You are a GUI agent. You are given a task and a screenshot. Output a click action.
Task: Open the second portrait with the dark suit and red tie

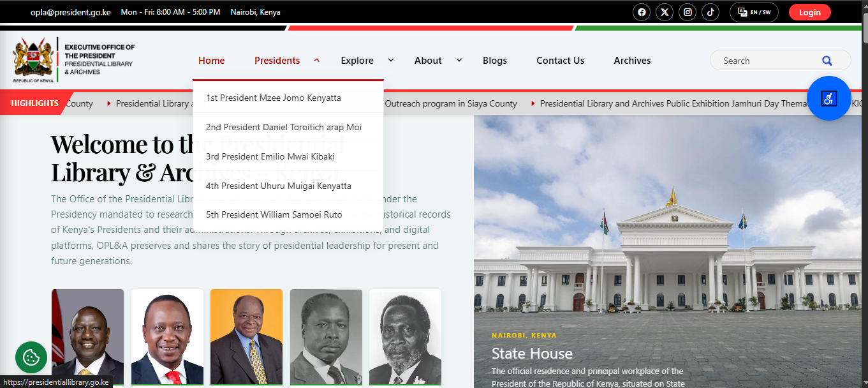[x=167, y=337]
